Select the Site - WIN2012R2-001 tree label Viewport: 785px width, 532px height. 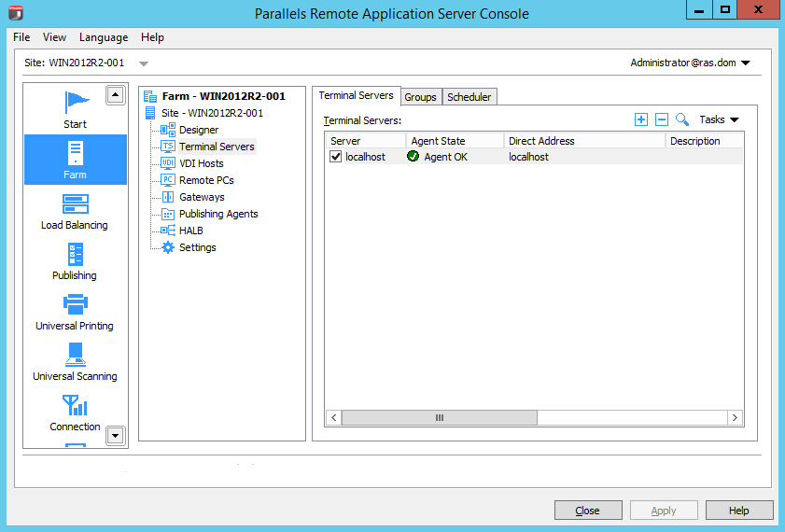[x=212, y=113]
